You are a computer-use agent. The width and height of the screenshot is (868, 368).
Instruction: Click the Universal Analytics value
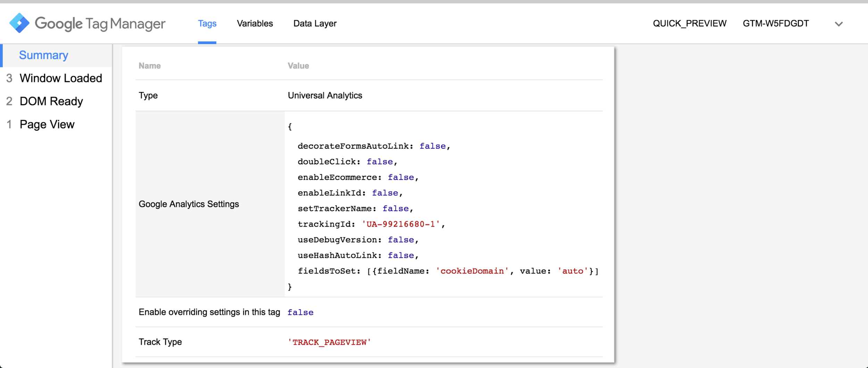(325, 96)
